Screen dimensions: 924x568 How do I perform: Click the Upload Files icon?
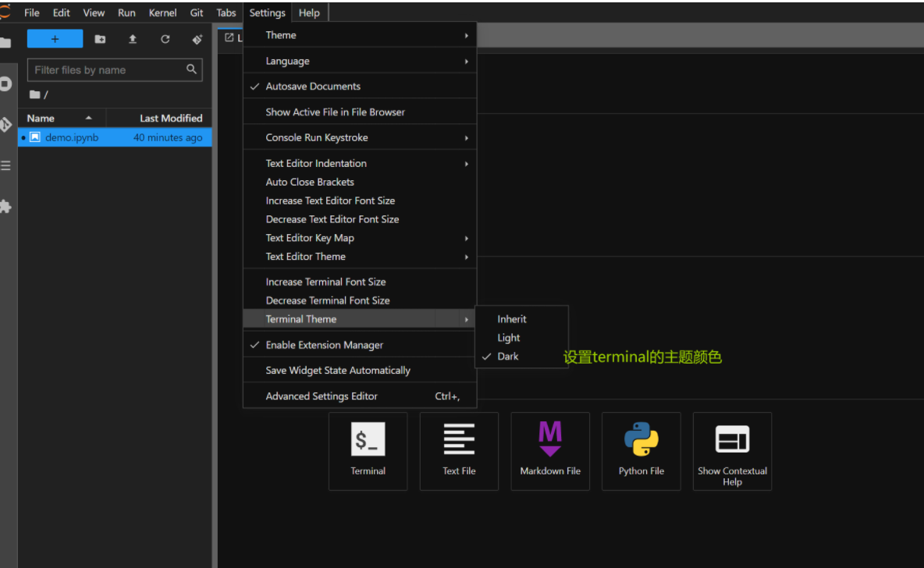tap(133, 39)
